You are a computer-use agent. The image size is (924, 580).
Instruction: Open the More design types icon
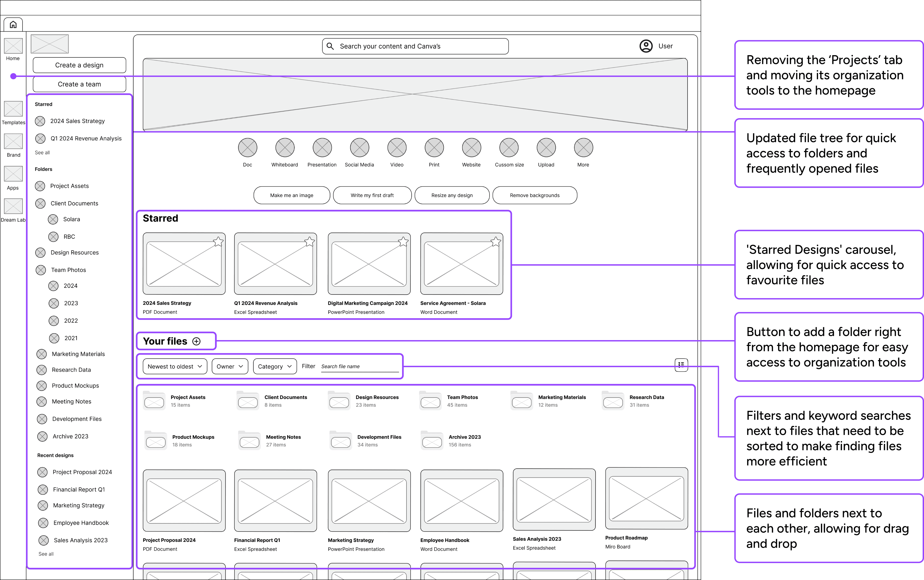584,148
